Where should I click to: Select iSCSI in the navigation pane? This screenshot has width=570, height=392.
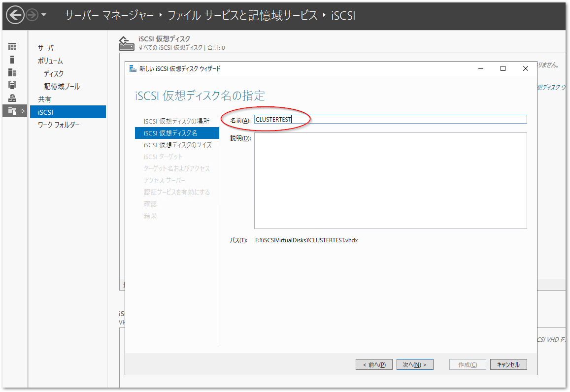(68, 112)
